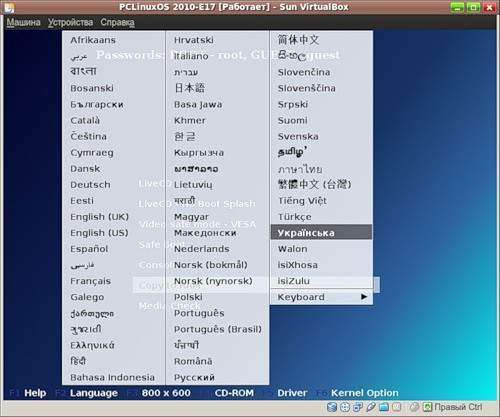Open the Справка menu
This screenshot has height=417, width=500.
(x=118, y=22)
